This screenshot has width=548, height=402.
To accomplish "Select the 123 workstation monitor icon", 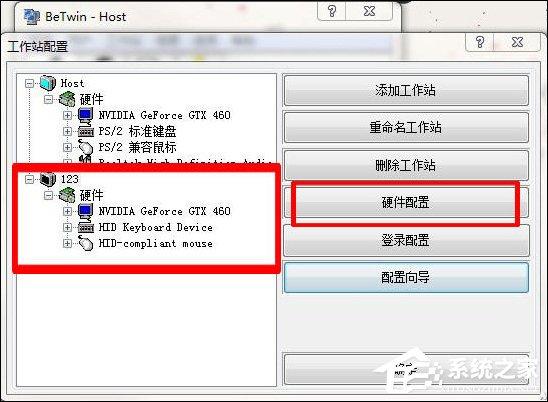I will 48,179.
